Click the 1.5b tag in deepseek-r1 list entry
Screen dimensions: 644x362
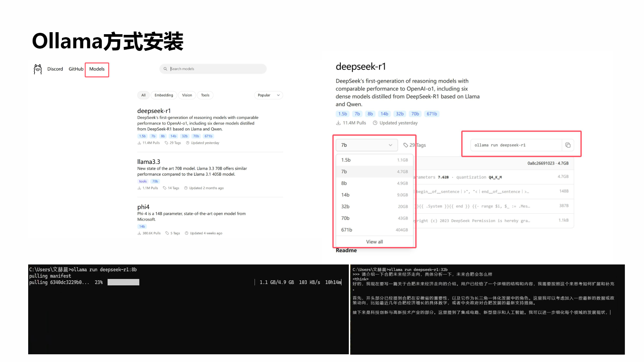pos(143,136)
